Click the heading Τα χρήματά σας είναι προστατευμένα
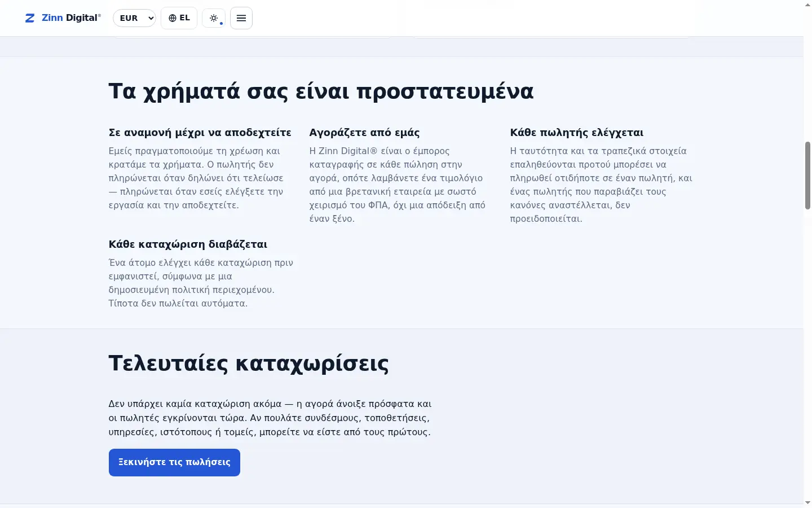The height and width of the screenshot is (508, 812). [x=321, y=91]
